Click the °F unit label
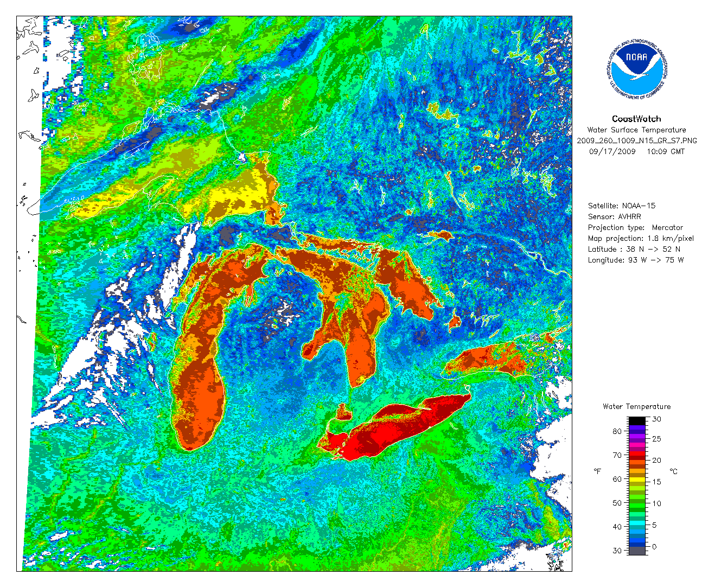Screen dimensions: 702x588 [597, 471]
